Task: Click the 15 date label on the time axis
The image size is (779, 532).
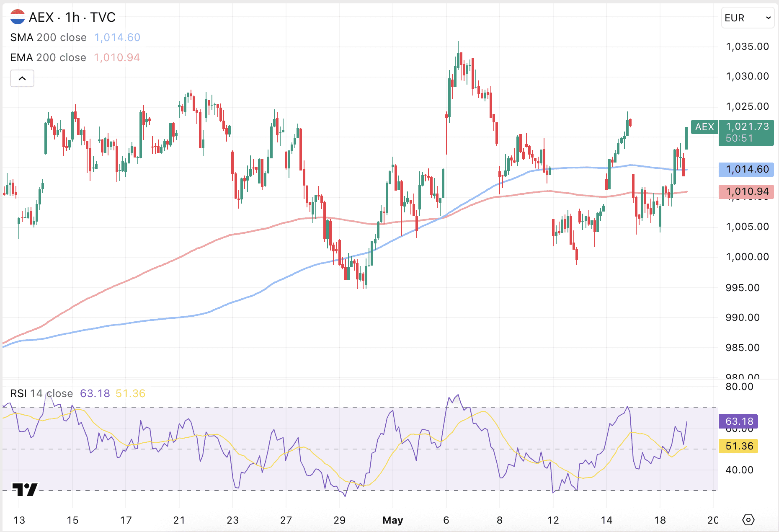Action: tap(72, 520)
